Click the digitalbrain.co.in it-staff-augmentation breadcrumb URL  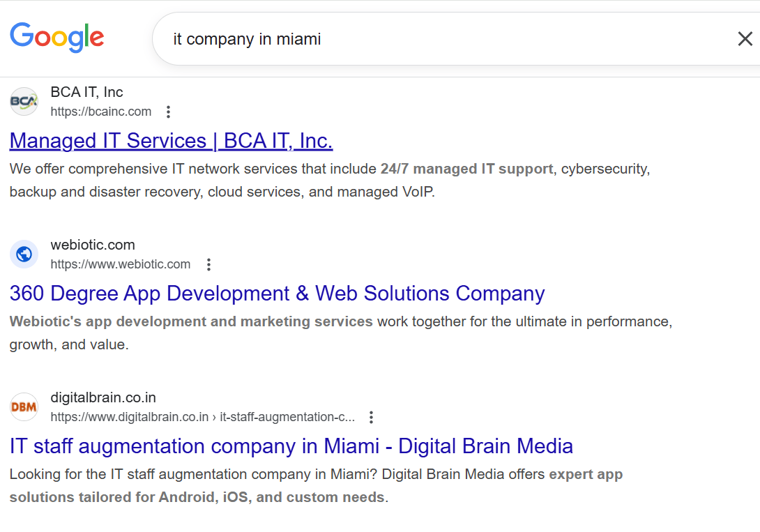click(x=202, y=417)
